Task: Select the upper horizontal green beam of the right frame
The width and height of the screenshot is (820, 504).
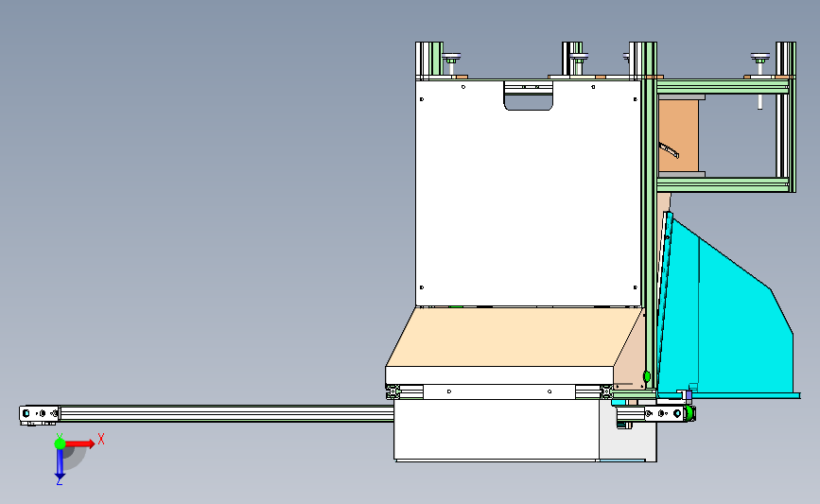Action: pyautogui.click(x=723, y=86)
